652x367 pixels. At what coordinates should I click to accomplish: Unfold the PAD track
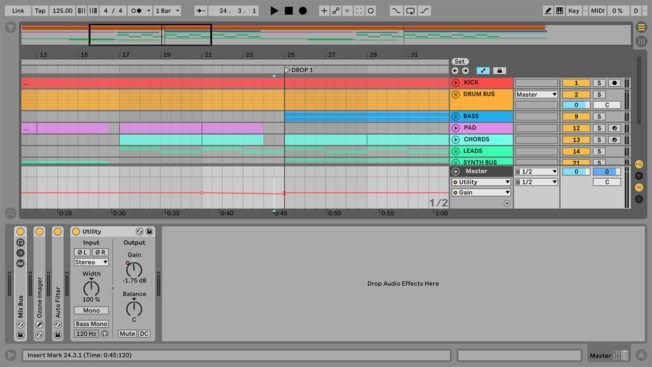click(x=456, y=128)
